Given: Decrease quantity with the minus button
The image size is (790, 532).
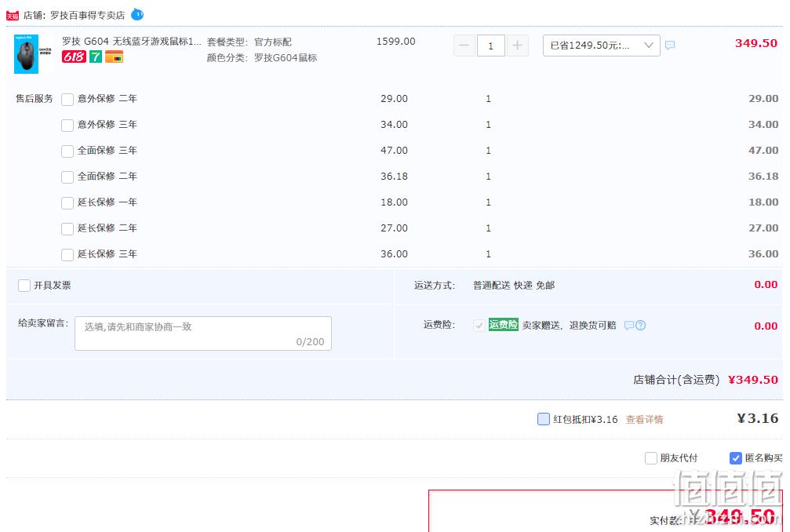Looking at the screenshot, I should pos(464,46).
